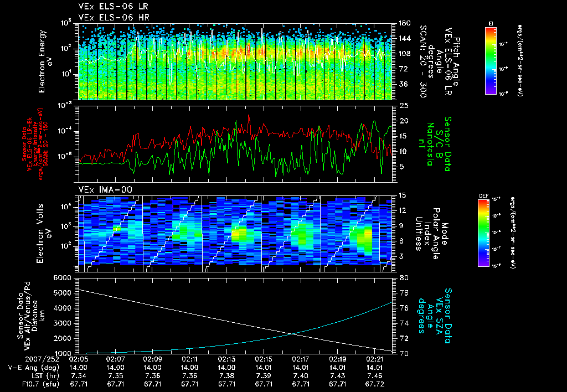The width and height of the screenshot is (567, 392).
Task: Click the 144 pitch angle tick label
Action: pos(404,38)
